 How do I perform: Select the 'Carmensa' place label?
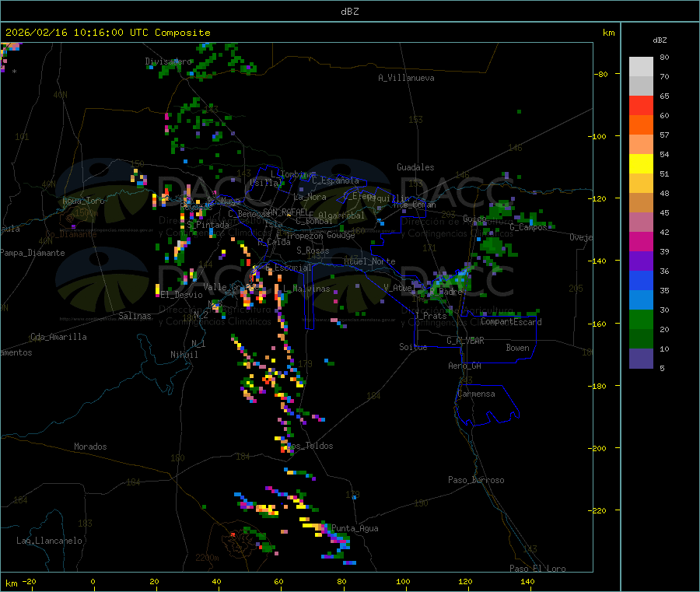click(476, 394)
